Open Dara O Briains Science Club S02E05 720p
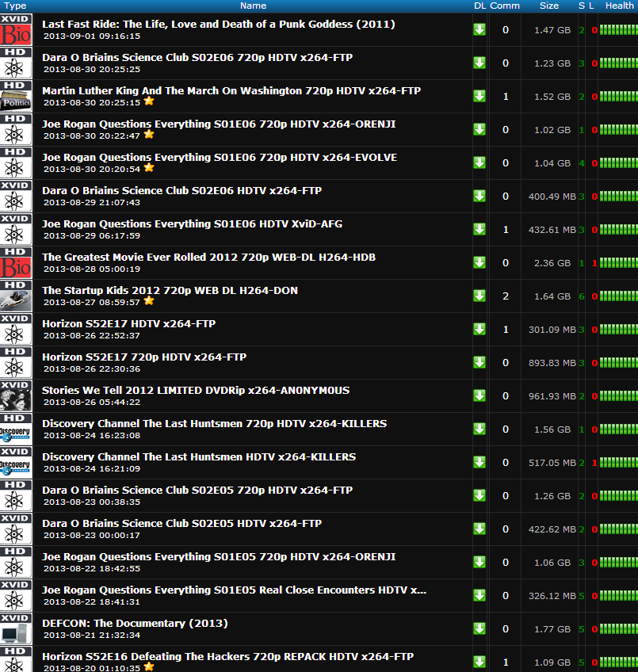This screenshot has width=638, height=672. [x=197, y=491]
